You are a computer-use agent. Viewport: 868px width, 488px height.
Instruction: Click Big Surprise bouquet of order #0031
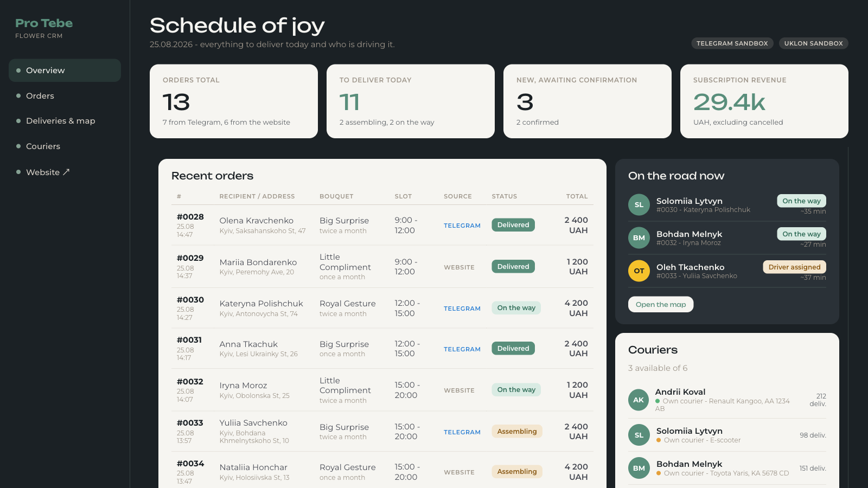click(344, 344)
